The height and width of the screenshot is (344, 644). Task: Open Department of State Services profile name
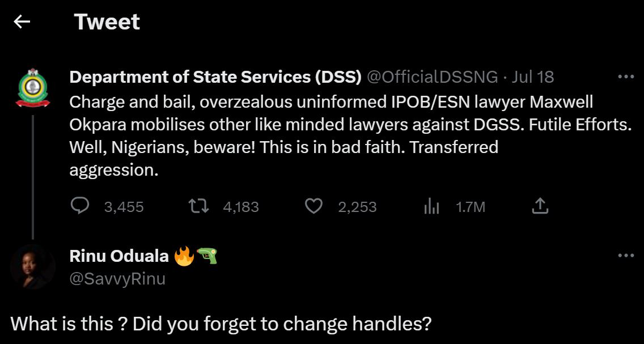(215, 77)
